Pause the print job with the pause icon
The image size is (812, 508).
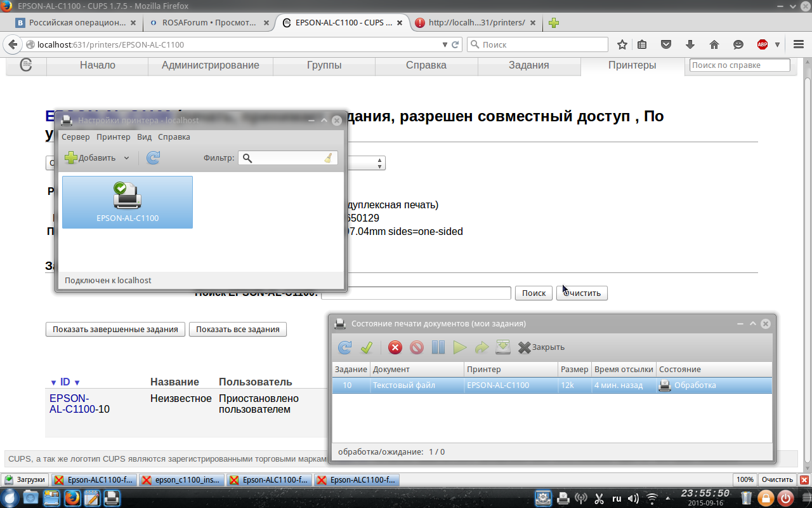[438, 347]
